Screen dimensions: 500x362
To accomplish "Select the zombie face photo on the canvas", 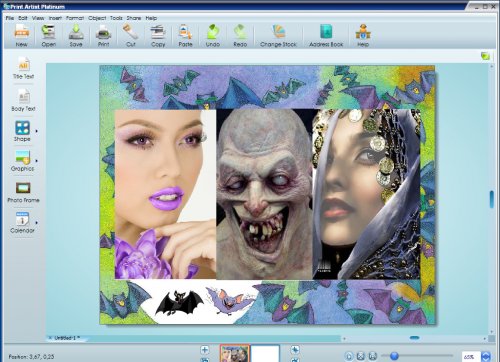I will 264,194.
